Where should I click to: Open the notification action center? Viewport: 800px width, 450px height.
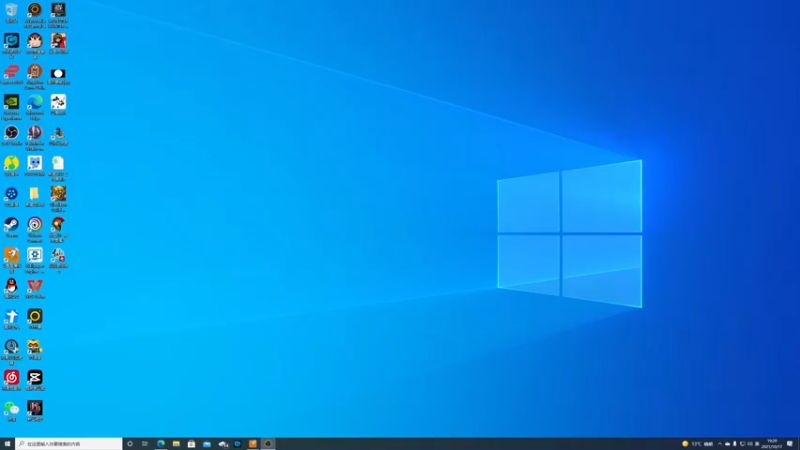[790, 444]
